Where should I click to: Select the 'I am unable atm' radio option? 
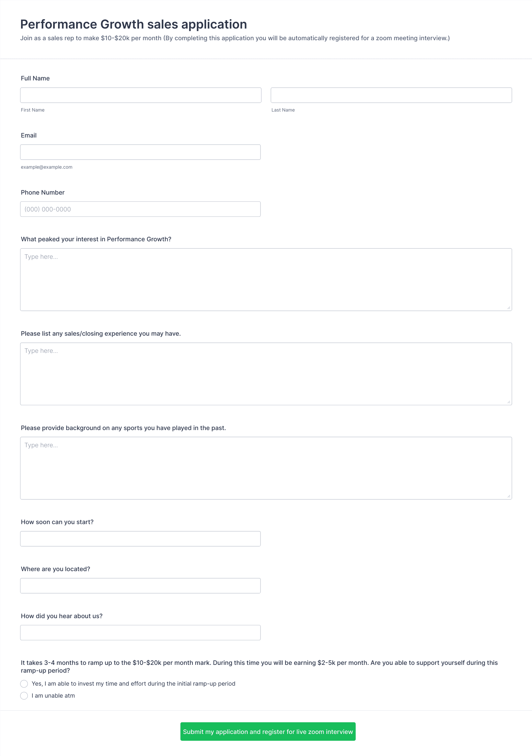click(x=24, y=696)
